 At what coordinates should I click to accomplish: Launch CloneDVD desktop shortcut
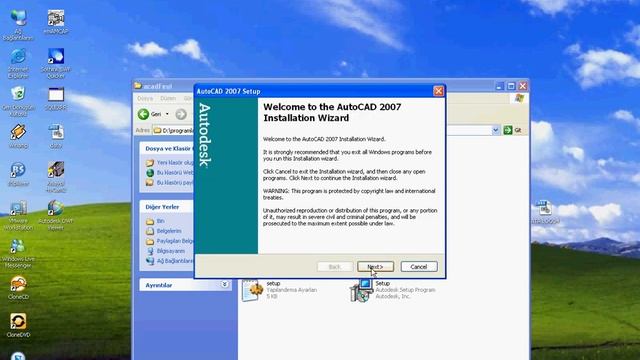pyautogui.click(x=18, y=325)
